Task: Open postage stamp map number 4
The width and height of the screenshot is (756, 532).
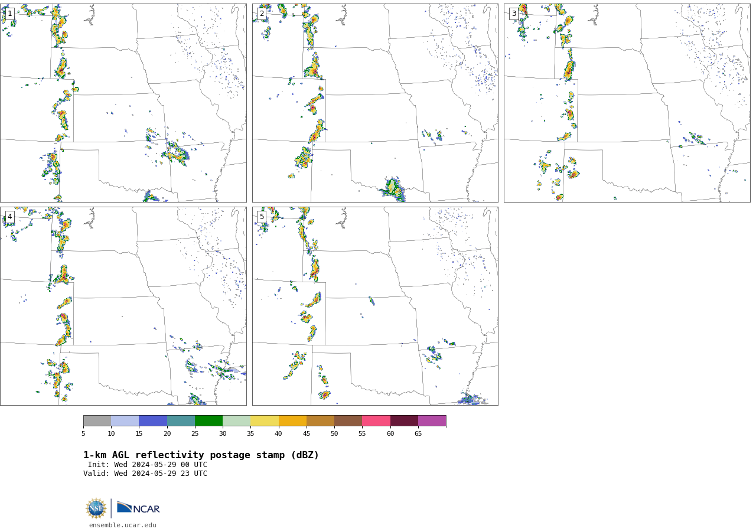Action: (123, 306)
